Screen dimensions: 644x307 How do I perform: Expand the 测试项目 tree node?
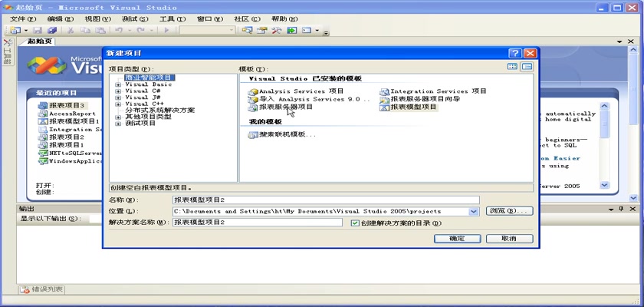(x=118, y=124)
